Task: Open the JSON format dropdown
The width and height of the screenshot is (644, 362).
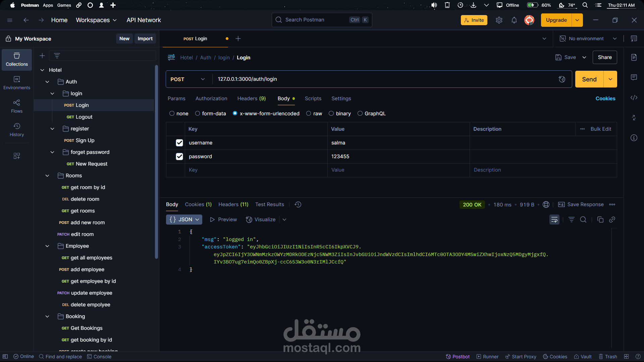Action: pos(184,220)
